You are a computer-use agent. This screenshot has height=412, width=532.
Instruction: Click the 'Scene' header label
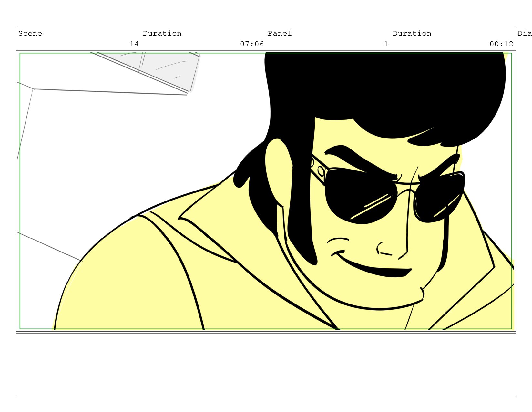coord(30,33)
